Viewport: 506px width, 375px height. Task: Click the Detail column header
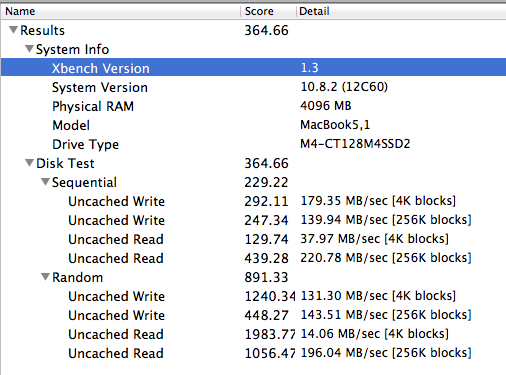401,11
